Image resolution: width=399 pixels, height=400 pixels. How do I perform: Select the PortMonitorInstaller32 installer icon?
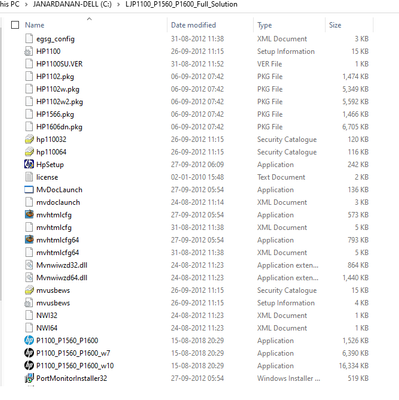pos(29,378)
